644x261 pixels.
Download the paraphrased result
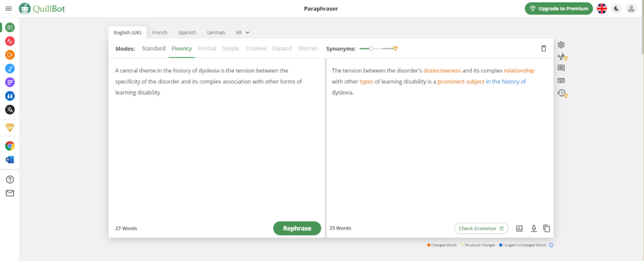533,228
